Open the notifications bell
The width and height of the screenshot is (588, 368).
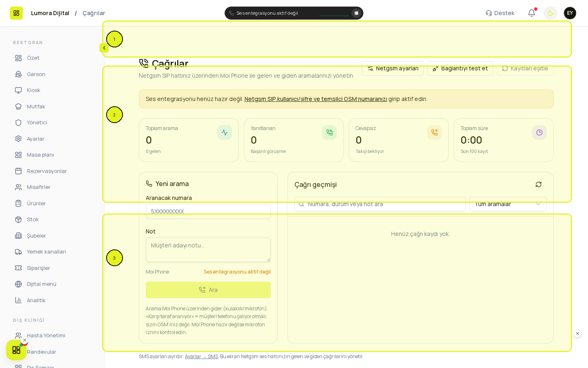click(532, 13)
